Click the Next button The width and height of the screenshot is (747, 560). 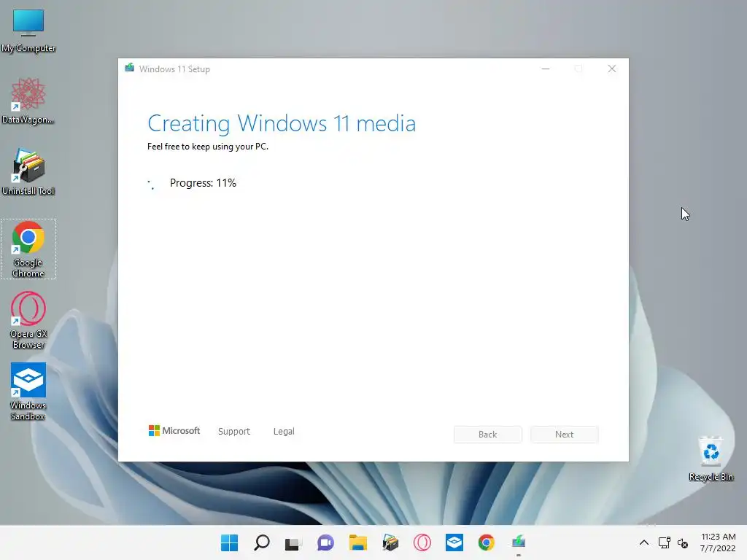[564, 435]
